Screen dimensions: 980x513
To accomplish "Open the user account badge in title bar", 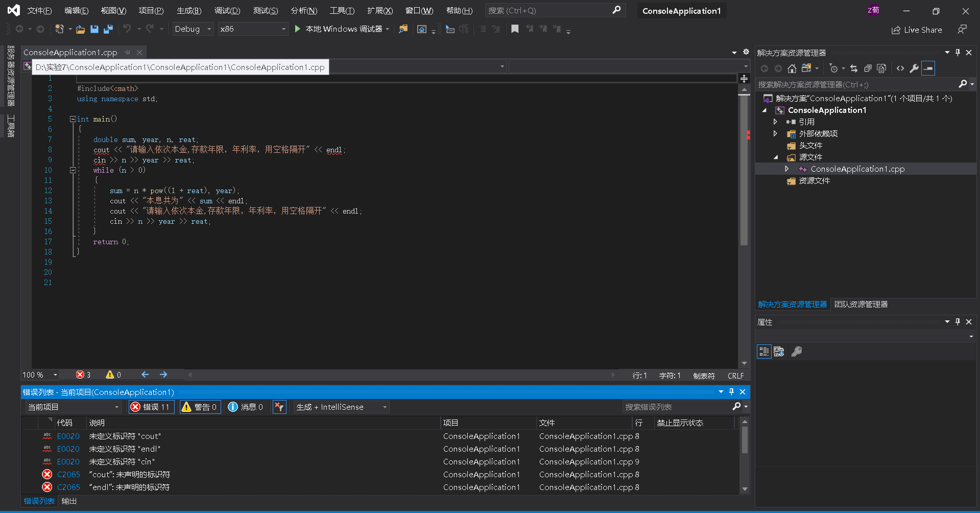I will coord(874,10).
